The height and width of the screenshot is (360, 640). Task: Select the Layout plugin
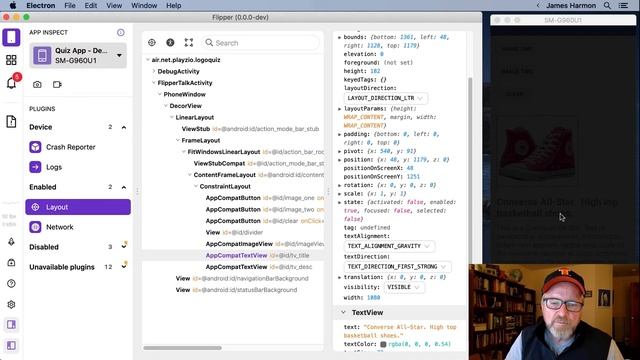click(x=78, y=207)
